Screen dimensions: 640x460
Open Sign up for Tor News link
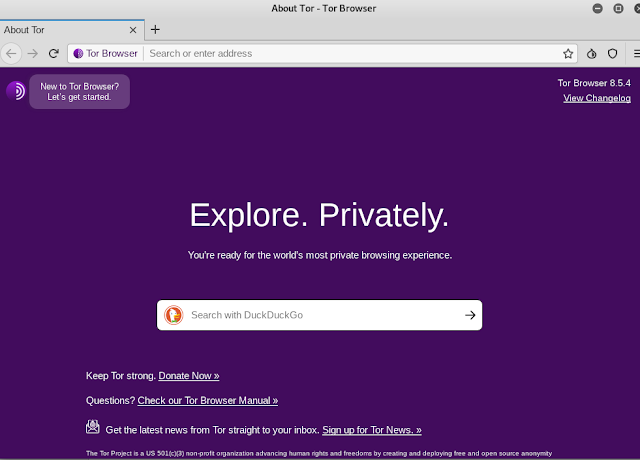(372, 430)
